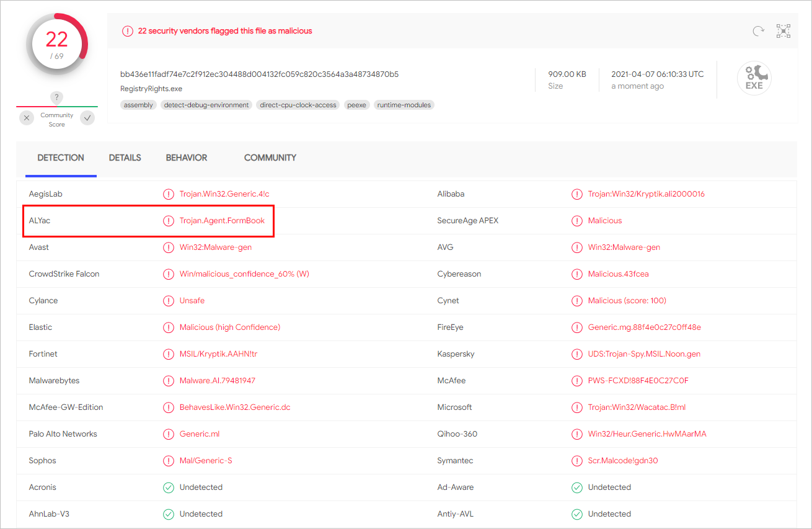Click Mal/Generic-S detection text
The height and width of the screenshot is (529, 812).
[206, 461]
